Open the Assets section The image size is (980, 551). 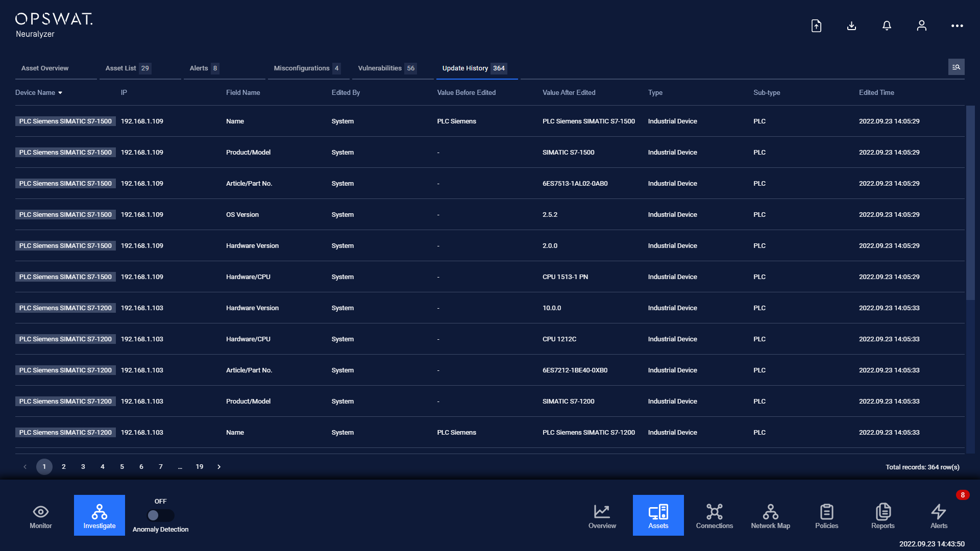click(x=658, y=515)
